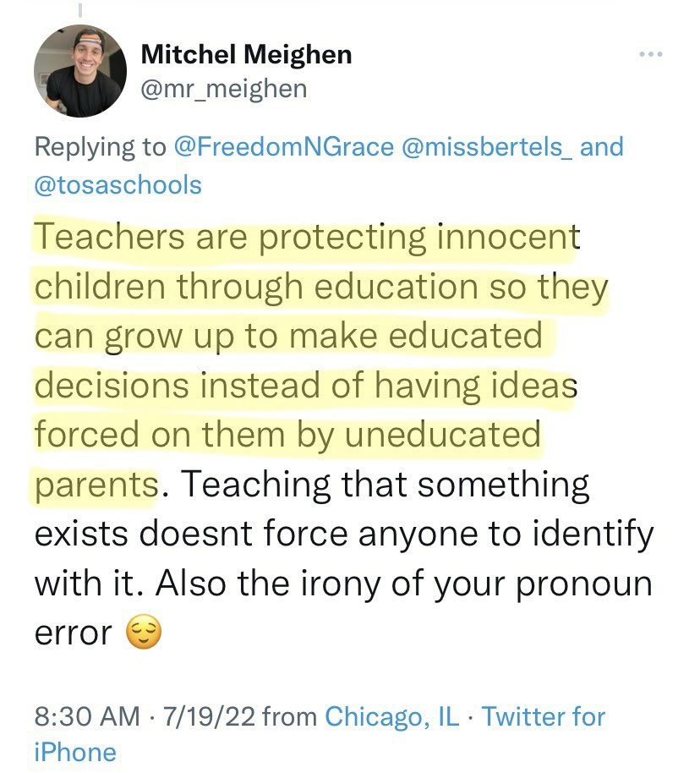Click the text "Teaching that something"
Image resolution: width=700 pixels, height=773 pixels.
click(x=386, y=485)
